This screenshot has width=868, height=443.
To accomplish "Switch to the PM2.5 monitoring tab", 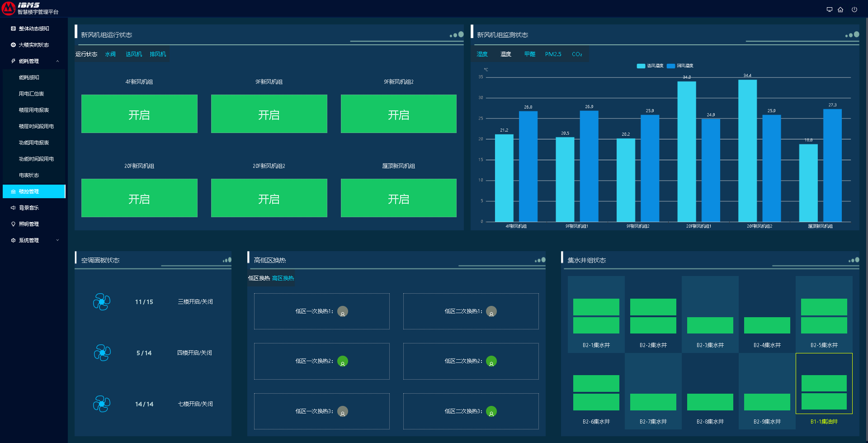I will pyautogui.click(x=553, y=54).
